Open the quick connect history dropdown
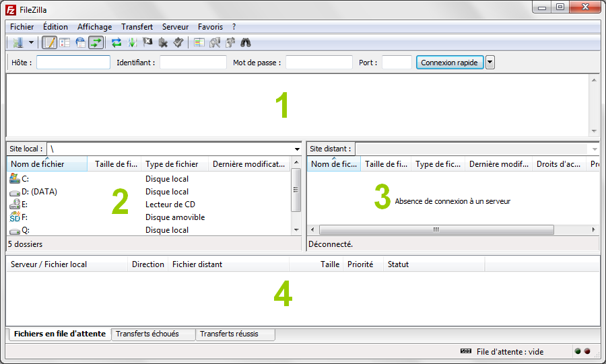The image size is (606, 364). (x=490, y=63)
